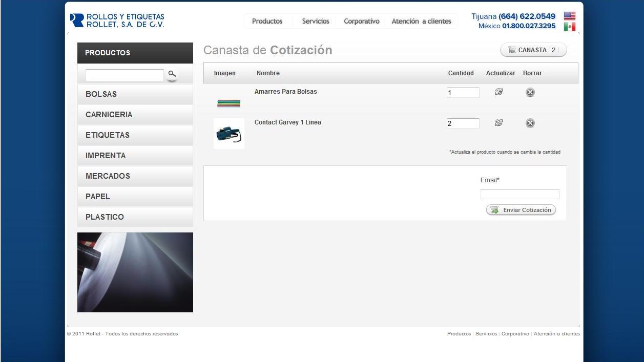Open the Productos top menu
Image resolution: width=644 pixels, height=362 pixels.
click(267, 21)
